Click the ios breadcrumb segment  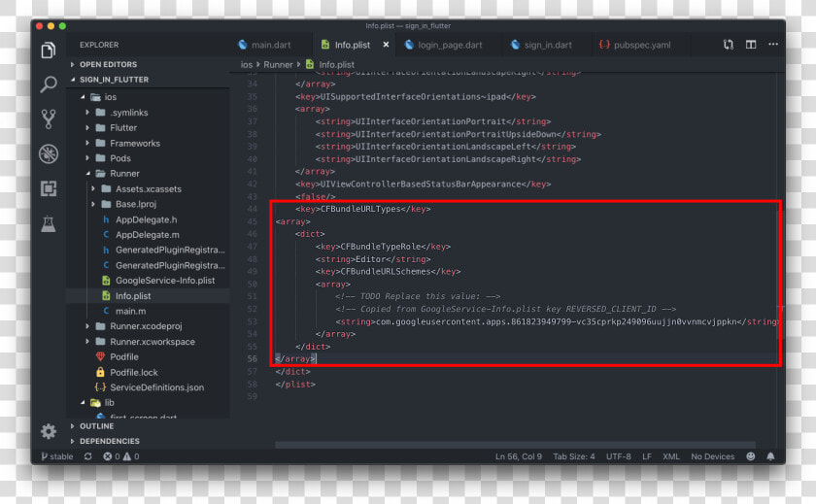point(246,64)
